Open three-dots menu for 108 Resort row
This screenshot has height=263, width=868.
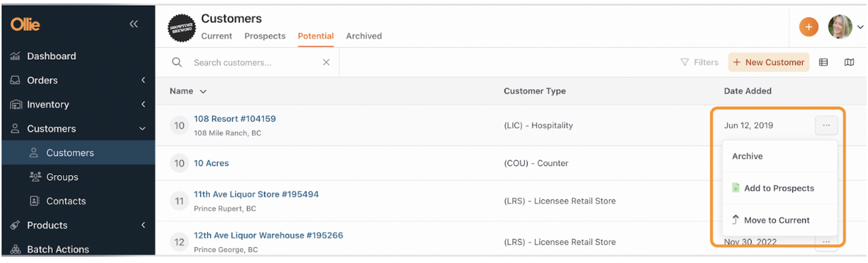pos(826,125)
